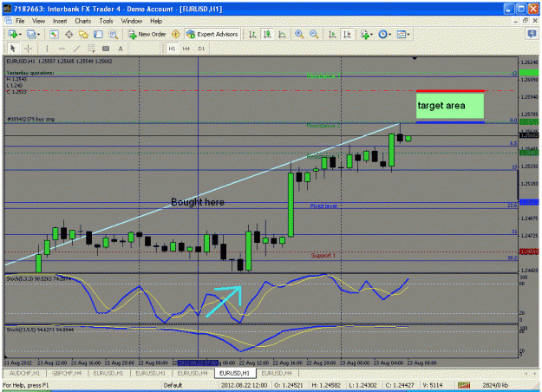This screenshot has width=542, height=392.
Task: Open the Insert menu
Action: pos(60,21)
